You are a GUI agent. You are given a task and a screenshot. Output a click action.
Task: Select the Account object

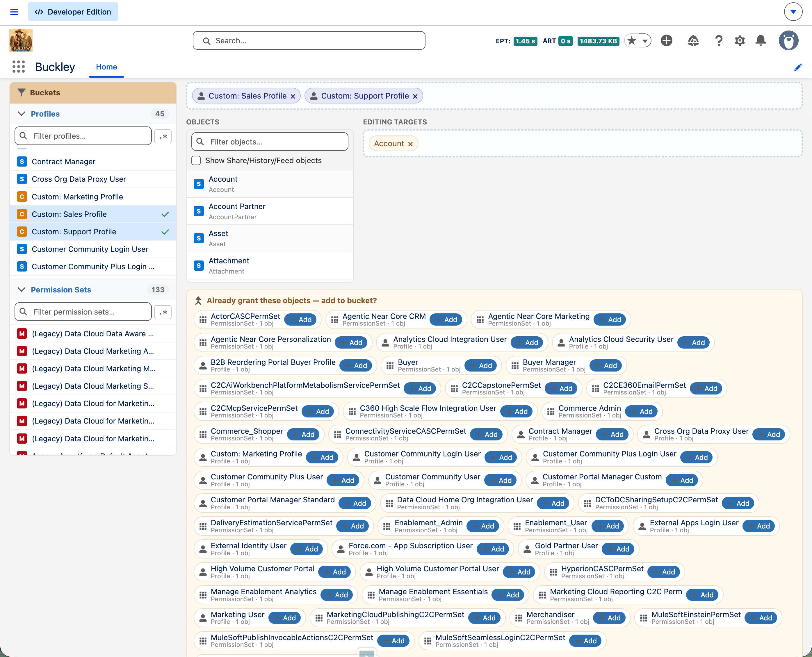[x=270, y=184]
